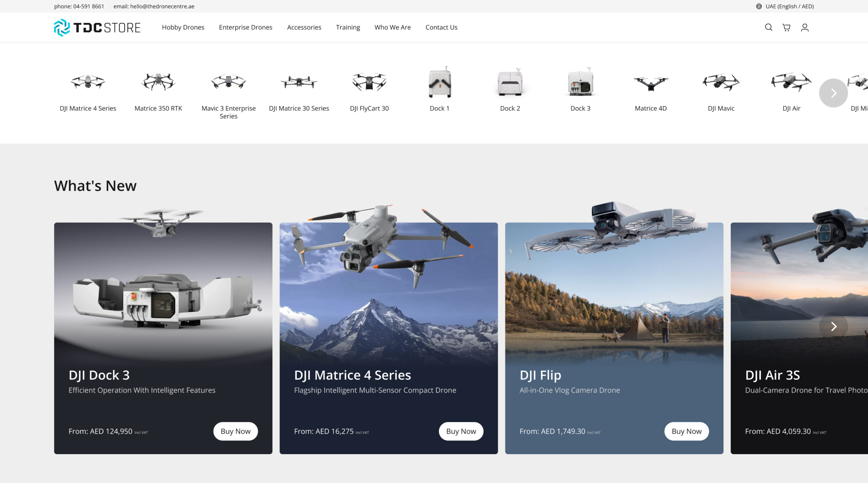Click 'All-in-One Vlog Camera Drone' subtitle

570,390
